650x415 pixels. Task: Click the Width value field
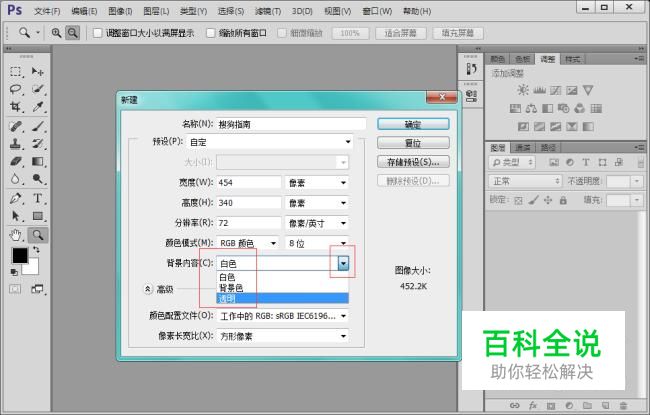249,183
